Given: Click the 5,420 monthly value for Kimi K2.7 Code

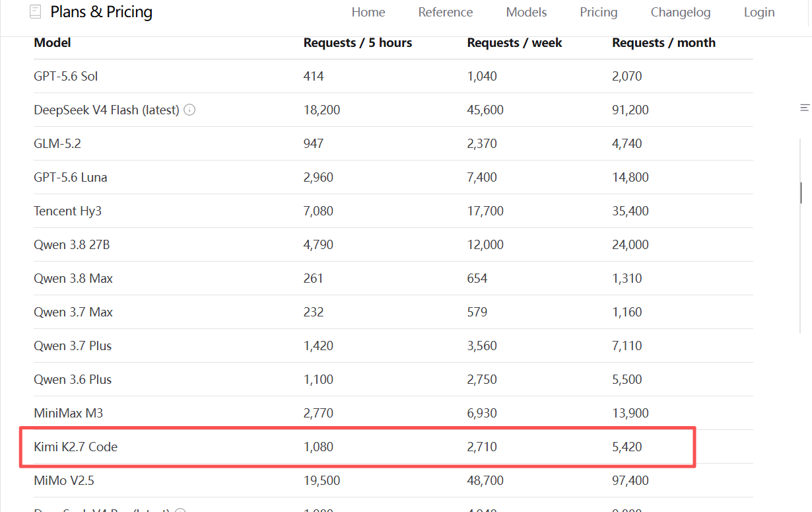Looking at the screenshot, I should click(x=627, y=447).
